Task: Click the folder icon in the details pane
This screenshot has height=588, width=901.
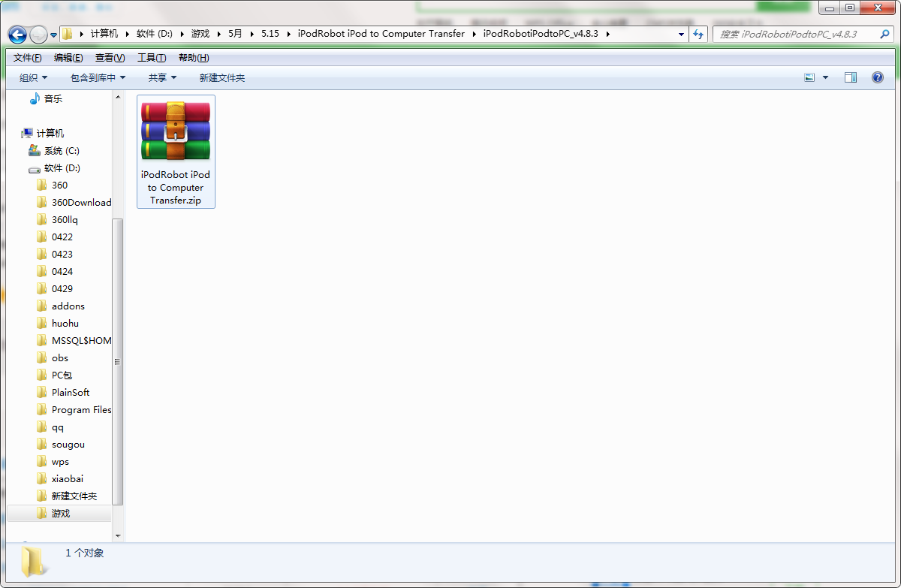Action: click(x=33, y=562)
